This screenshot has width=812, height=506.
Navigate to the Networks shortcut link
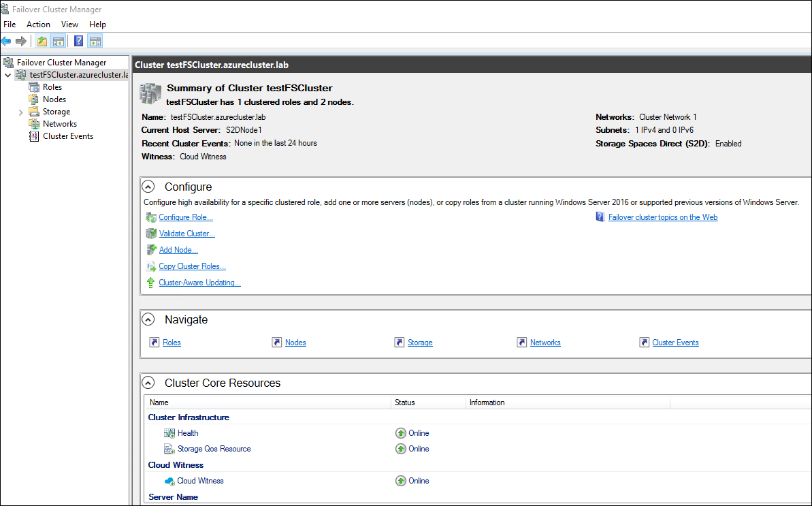[545, 343]
